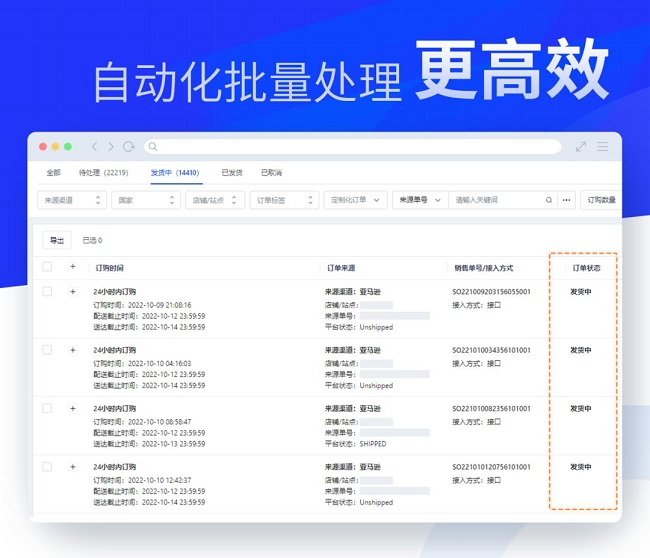Click the 导出 export button
Screen dimensions: 650x558
(x=57, y=240)
